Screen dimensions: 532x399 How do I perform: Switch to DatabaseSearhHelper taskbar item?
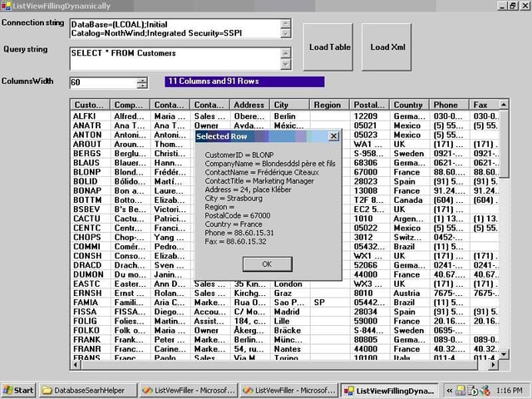[88, 391]
